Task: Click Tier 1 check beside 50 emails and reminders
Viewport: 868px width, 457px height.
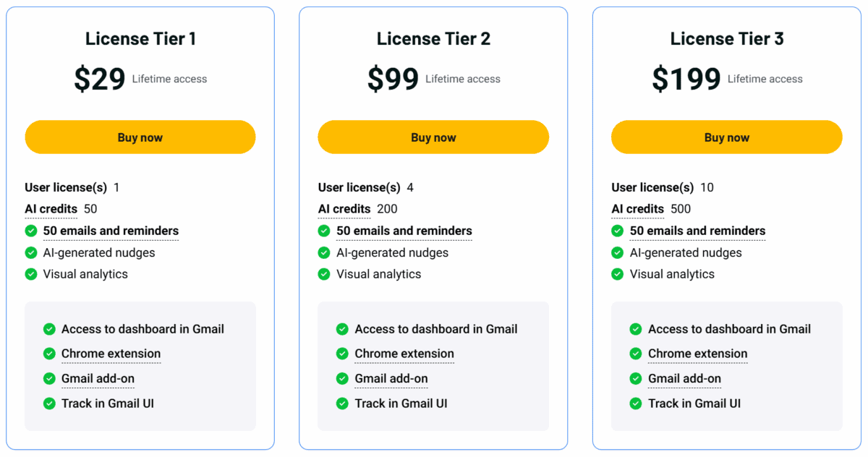Action: (x=31, y=231)
